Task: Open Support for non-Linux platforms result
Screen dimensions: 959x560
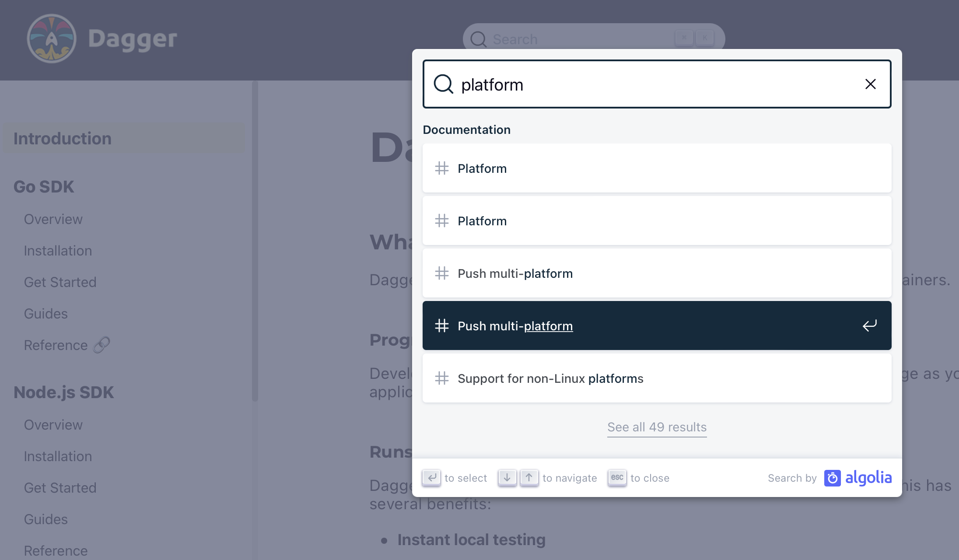Action: (550, 378)
